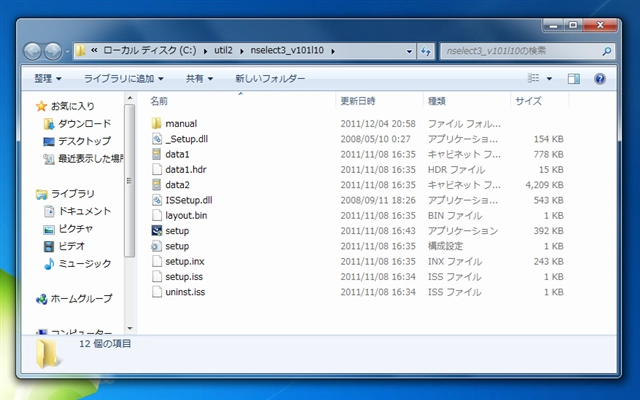Click the INX ファイル type text

[x=455, y=261]
